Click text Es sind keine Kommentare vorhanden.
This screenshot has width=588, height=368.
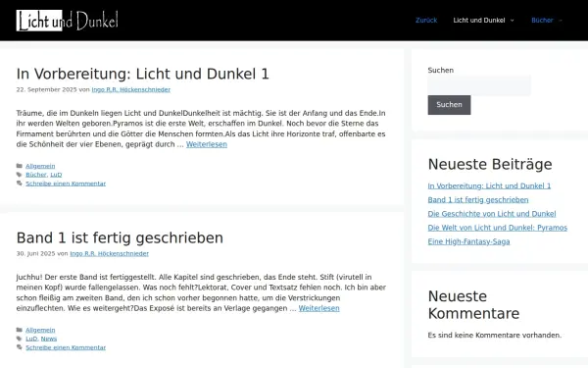point(495,335)
